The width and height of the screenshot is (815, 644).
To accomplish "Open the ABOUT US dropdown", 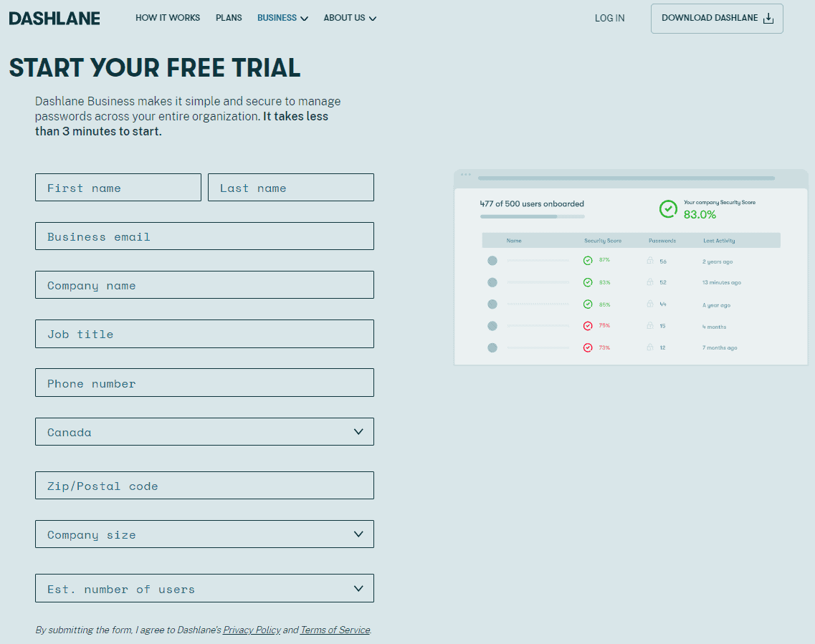I will point(350,18).
